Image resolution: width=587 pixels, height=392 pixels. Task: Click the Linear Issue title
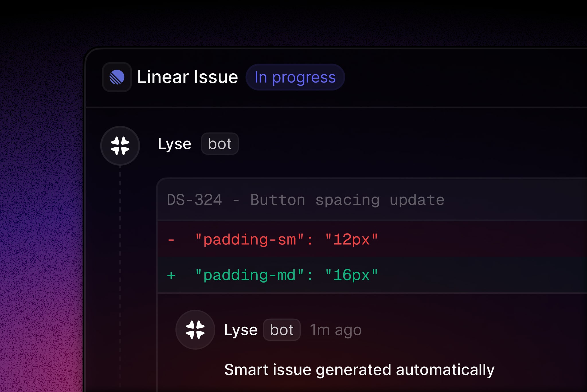click(187, 77)
